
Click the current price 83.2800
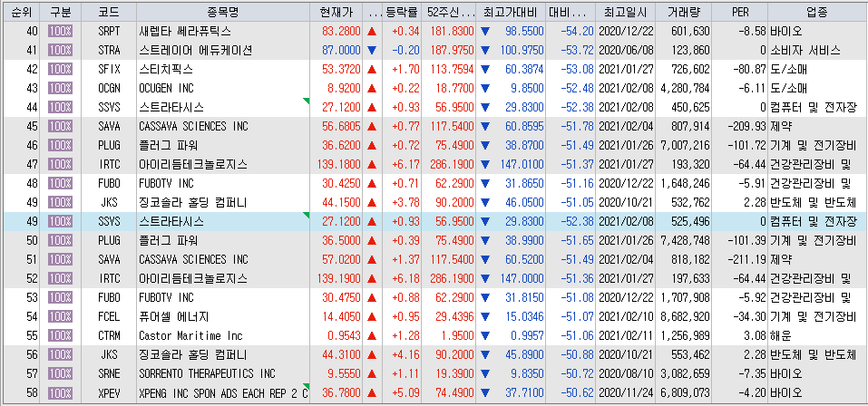coord(341,31)
